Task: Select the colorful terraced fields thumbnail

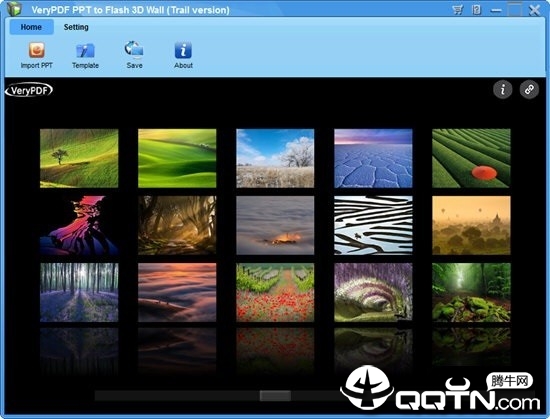Action: (79, 225)
